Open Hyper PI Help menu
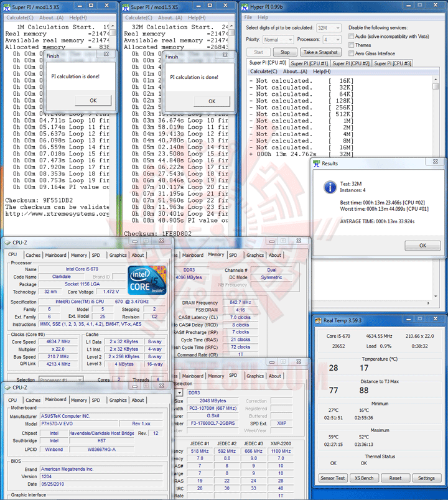This screenshot has width=448, height=500. click(263, 17)
